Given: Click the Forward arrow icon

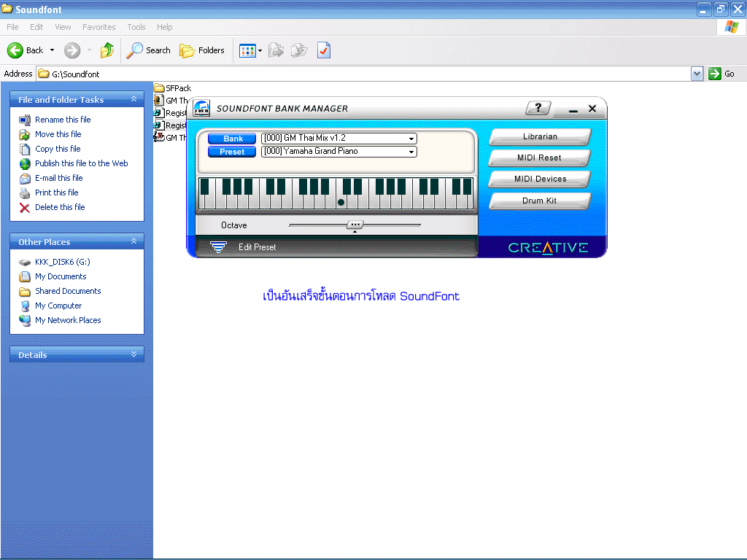Looking at the screenshot, I should coord(72,50).
